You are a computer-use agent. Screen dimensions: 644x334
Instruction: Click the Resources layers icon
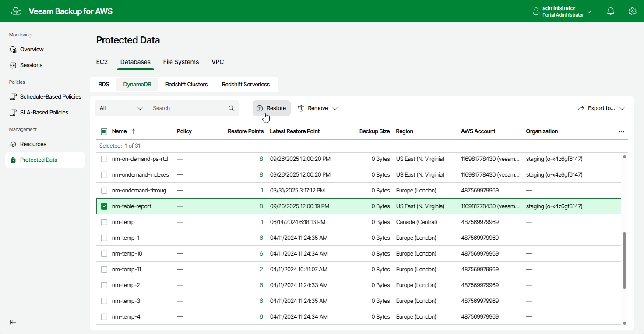[13, 144]
